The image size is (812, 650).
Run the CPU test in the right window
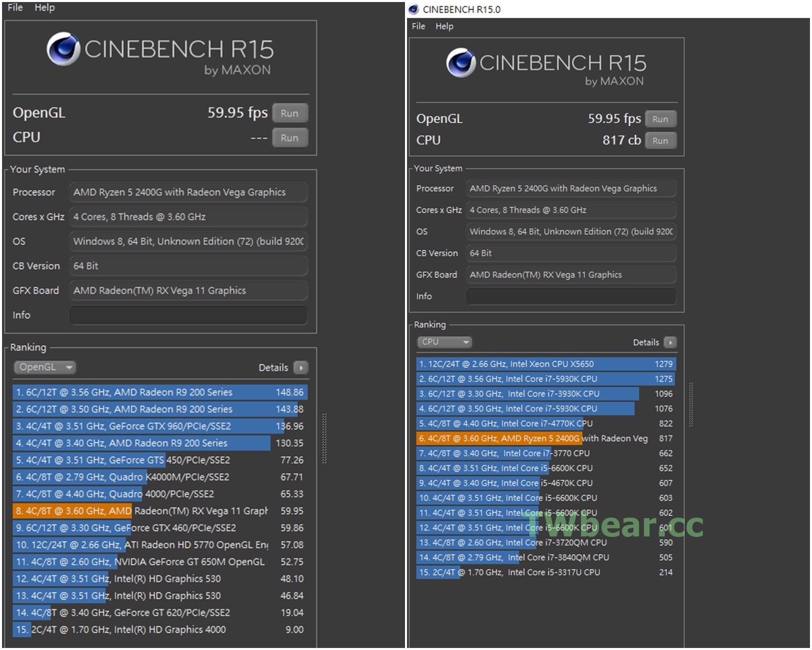click(x=660, y=141)
